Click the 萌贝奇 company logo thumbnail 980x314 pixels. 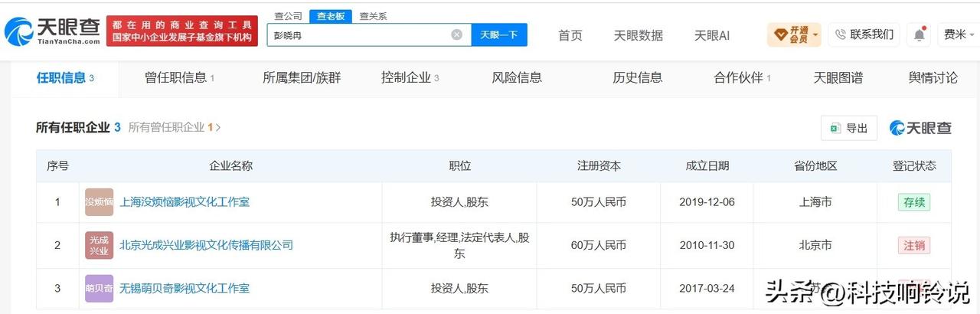(x=99, y=289)
